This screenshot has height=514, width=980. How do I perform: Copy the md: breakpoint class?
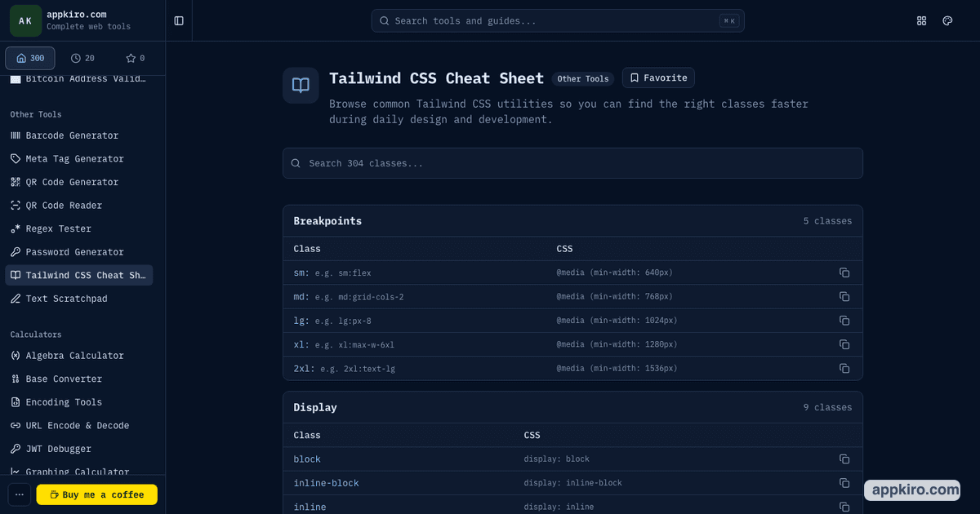844,296
